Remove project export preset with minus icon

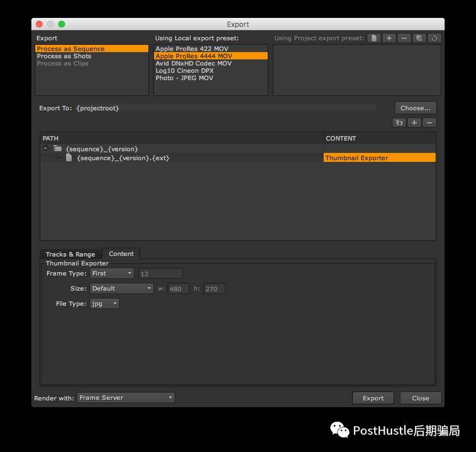(x=404, y=38)
